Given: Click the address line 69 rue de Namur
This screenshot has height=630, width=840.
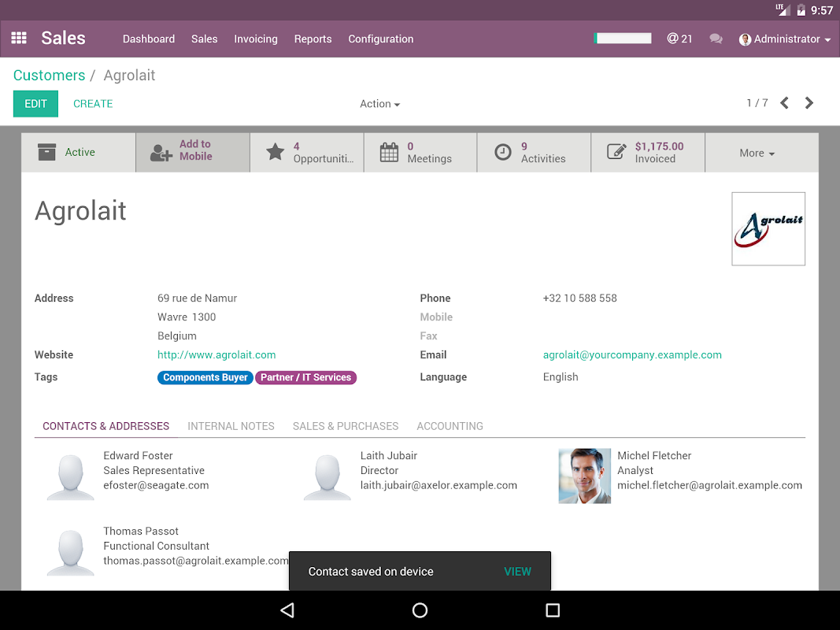Looking at the screenshot, I should tap(197, 298).
